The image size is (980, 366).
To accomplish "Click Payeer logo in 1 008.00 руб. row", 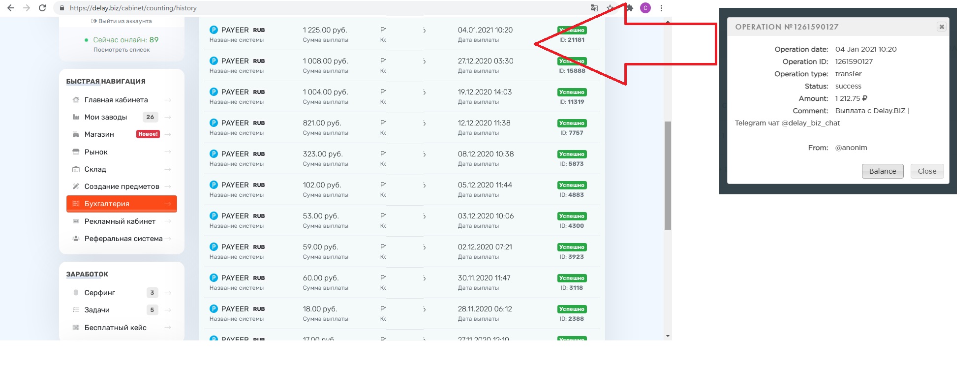I will pos(214,61).
